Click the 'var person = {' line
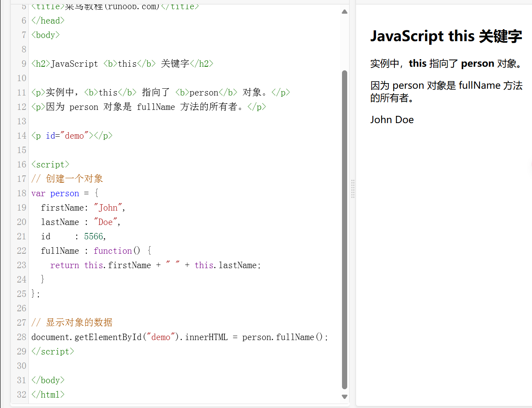The height and width of the screenshot is (408, 532). tap(65, 193)
